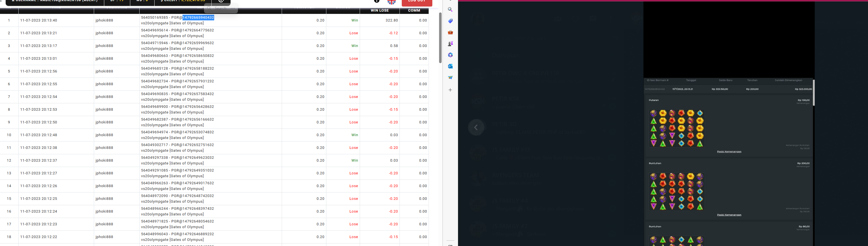Click the plus icon to customize the sidebar
This screenshot has height=246, width=868.
point(450,90)
